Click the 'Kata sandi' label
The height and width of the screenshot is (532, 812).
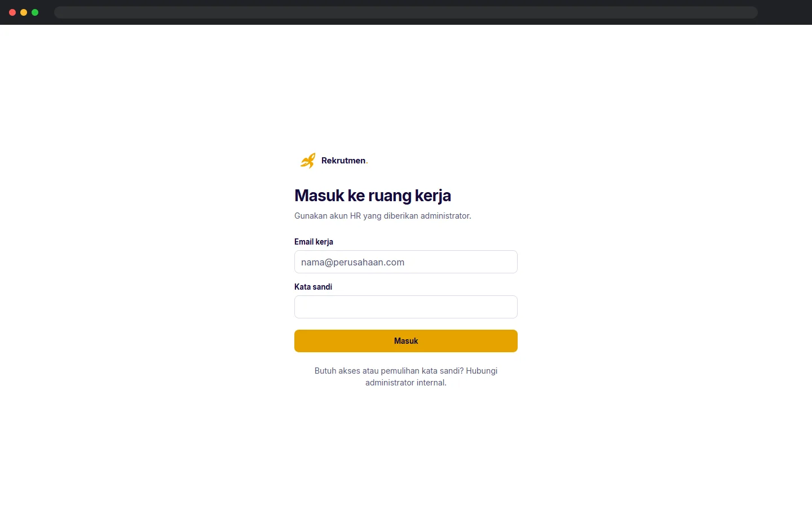tap(313, 287)
